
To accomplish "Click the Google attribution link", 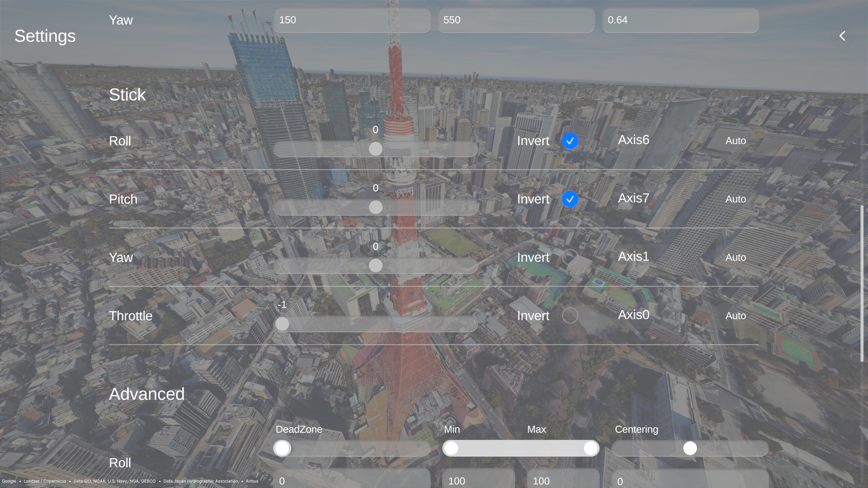I will (9, 481).
